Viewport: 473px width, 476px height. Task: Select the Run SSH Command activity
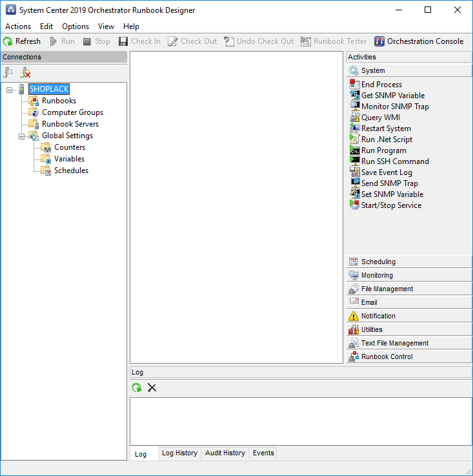click(x=389, y=161)
